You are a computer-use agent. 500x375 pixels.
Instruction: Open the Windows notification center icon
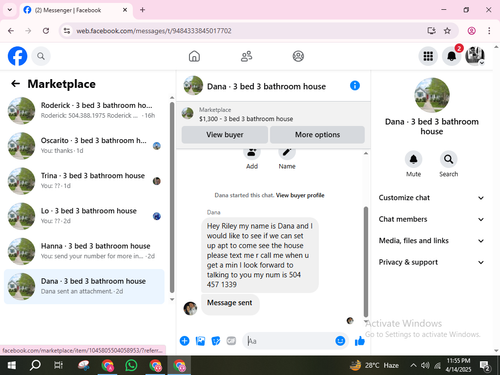(485, 366)
